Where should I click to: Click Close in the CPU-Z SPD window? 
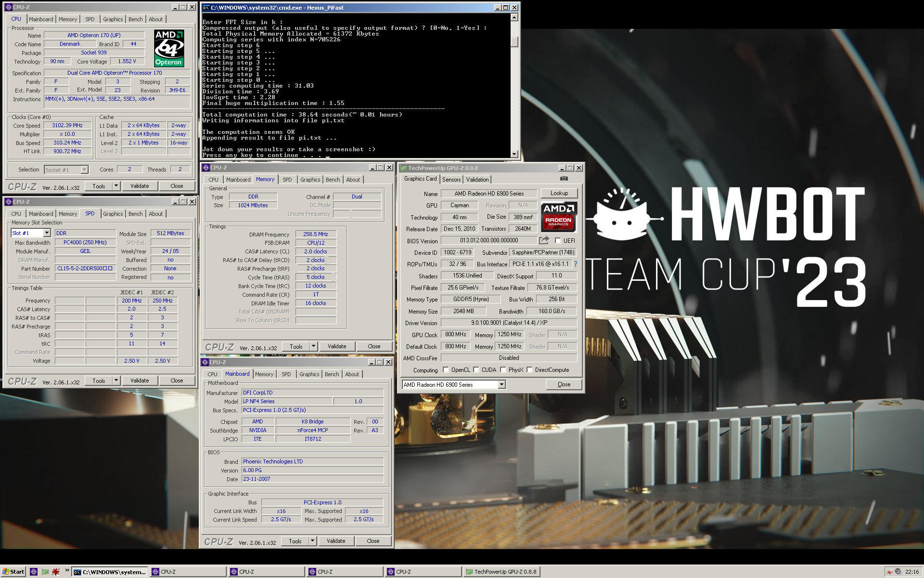coord(177,381)
